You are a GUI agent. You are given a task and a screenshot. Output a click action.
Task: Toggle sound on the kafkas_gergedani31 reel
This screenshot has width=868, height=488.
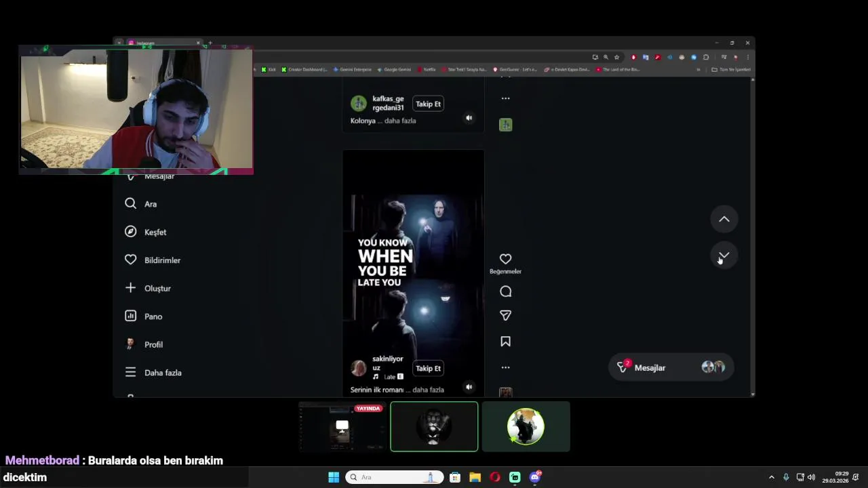point(469,118)
